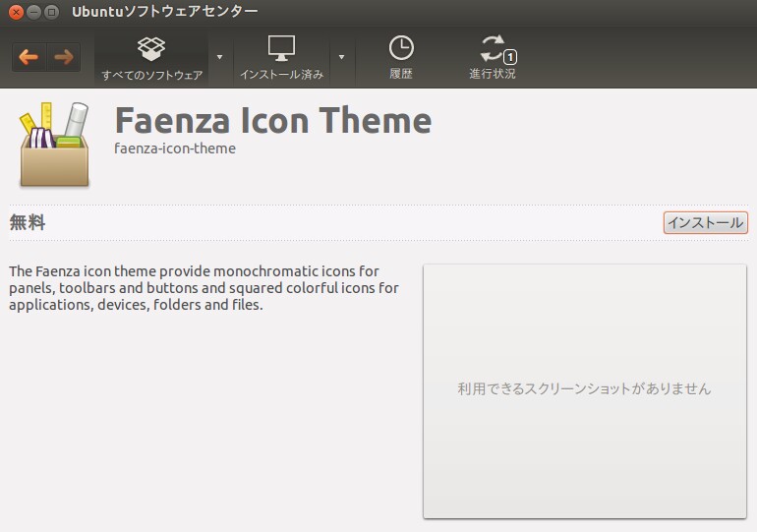The width and height of the screenshot is (757, 532).
Task: Click the 無料 price label
Action: [28, 222]
